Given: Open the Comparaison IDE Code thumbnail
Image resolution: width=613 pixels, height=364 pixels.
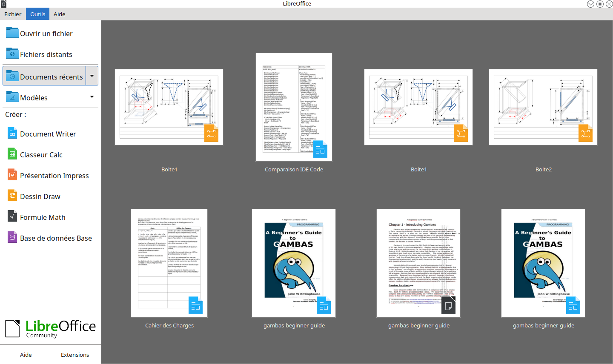Looking at the screenshot, I should (294, 107).
